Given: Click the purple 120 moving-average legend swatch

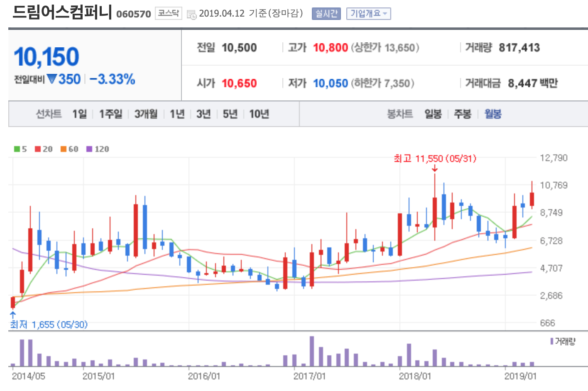Looking at the screenshot, I should click(89, 149).
